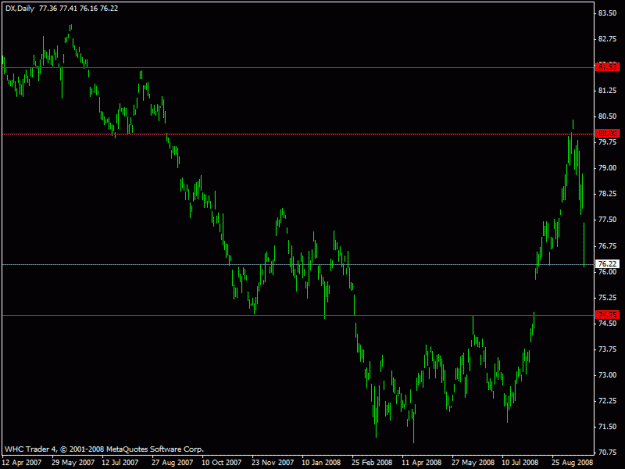Click the 12 Jul 2007 date label
Screen dimensions: 625x469
pyautogui.click(x=120, y=463)
